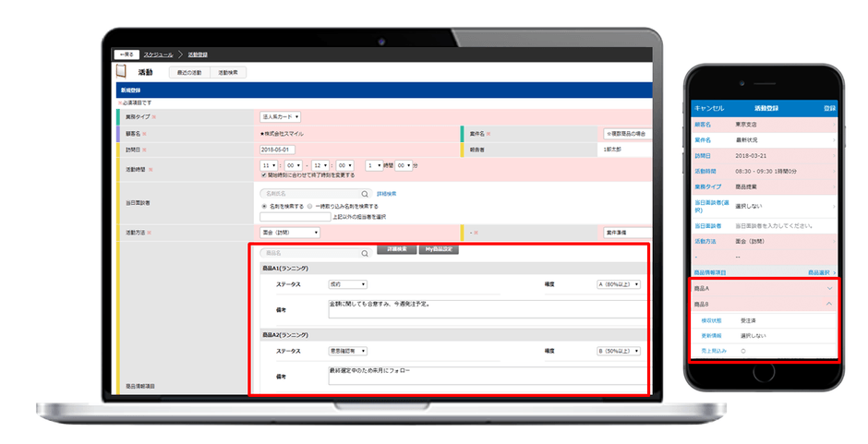Open the 成約 status dropdown for 商品A1
This screenshot has height=444, width=868.
click(x=347, y=284)
